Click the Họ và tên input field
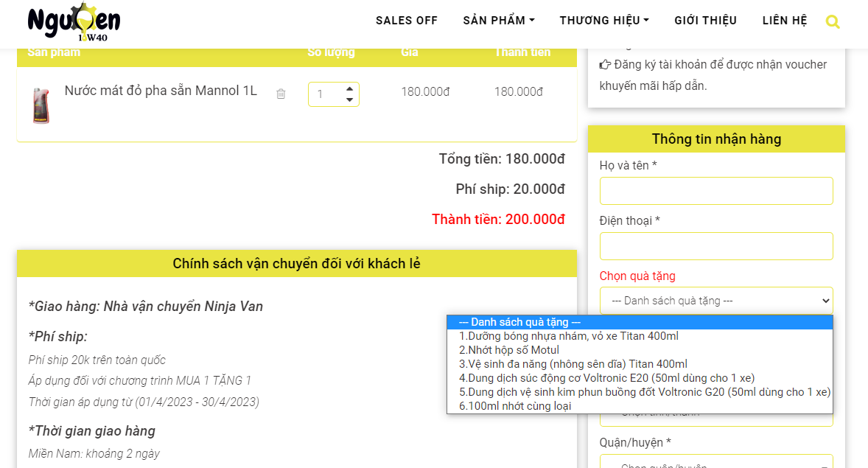This screenshot has width=868, height=468. 716,191
